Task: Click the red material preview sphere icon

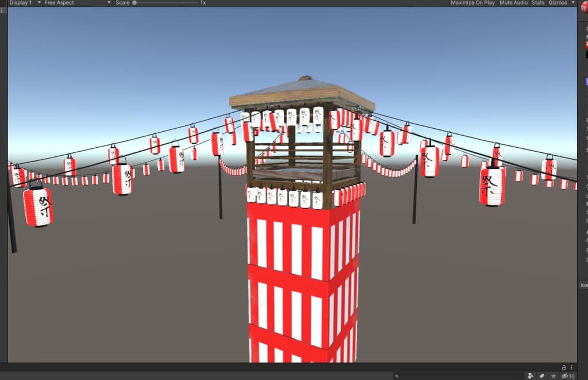Action: coord(585,7)
